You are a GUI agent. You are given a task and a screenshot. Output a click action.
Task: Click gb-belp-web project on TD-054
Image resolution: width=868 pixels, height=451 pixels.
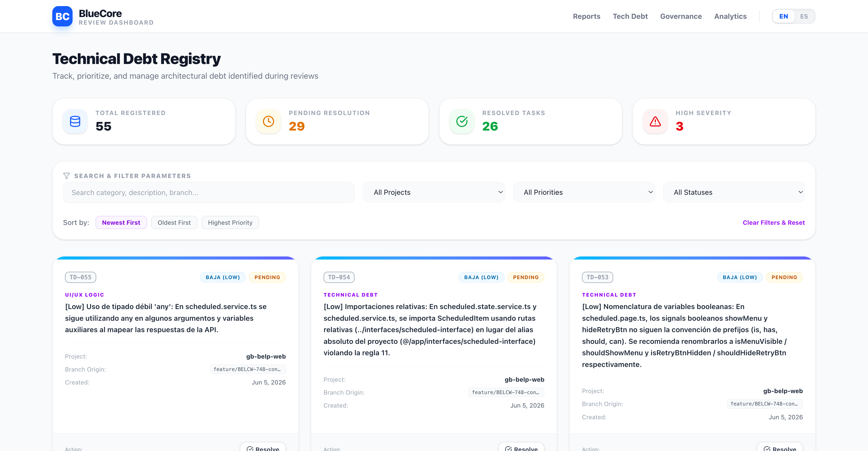point(524,380)
